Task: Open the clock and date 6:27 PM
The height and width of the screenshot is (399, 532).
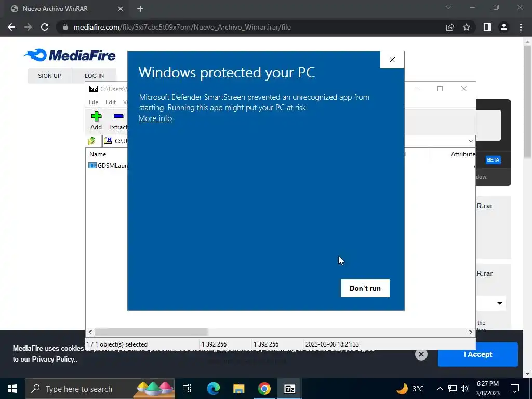Action: click(x=487, y=389)
